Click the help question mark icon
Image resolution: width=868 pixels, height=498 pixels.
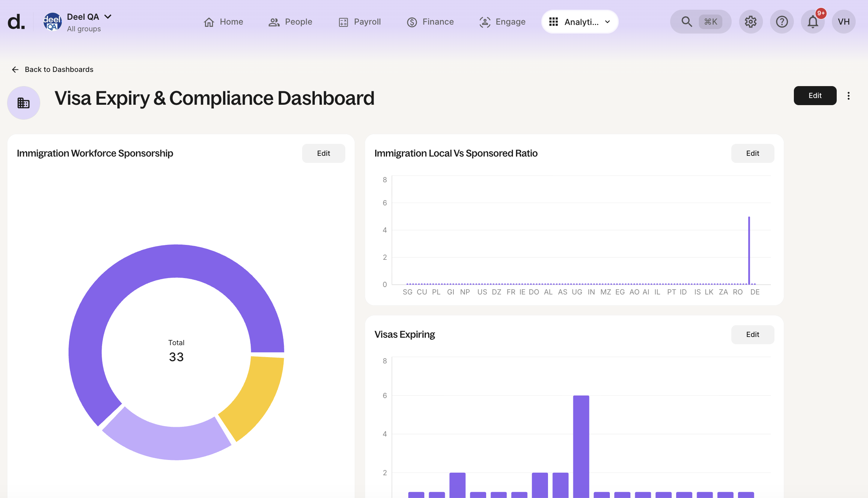[x=782, y=22]
